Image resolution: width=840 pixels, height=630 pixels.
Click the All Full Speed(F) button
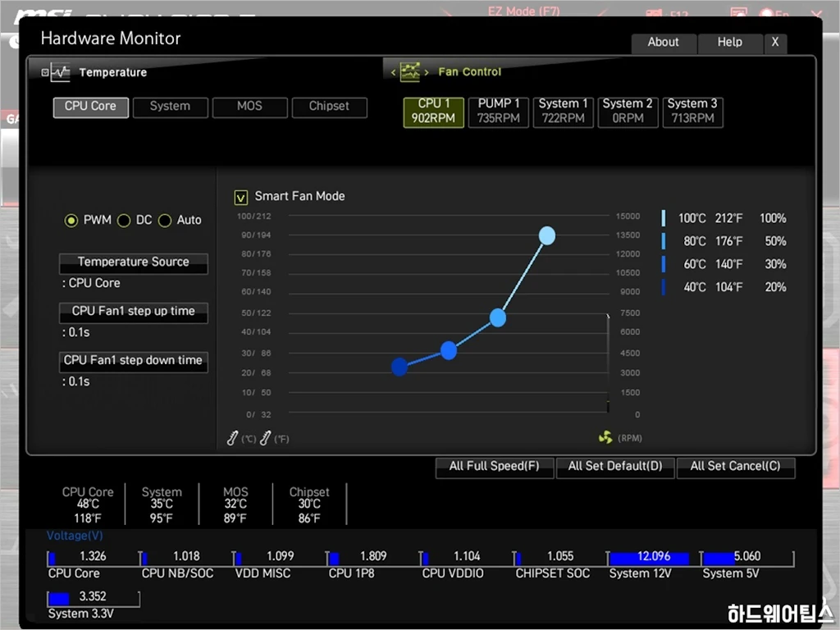[x=495, y=467]
